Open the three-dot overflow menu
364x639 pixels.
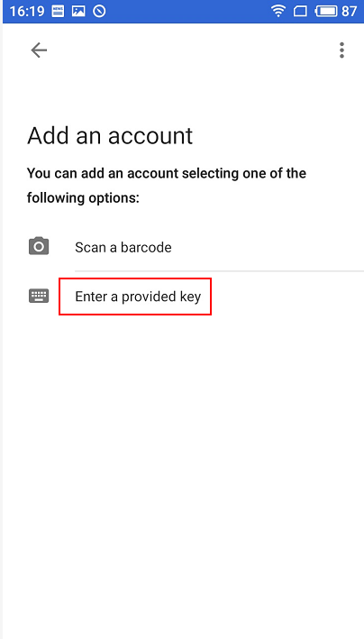341,50
